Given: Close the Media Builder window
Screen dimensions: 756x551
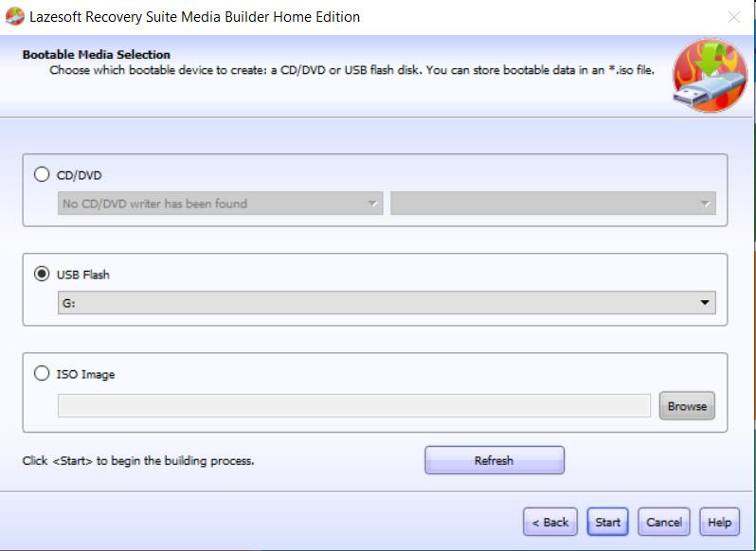Looking at the screenshot, I should (x=733, y=17).
